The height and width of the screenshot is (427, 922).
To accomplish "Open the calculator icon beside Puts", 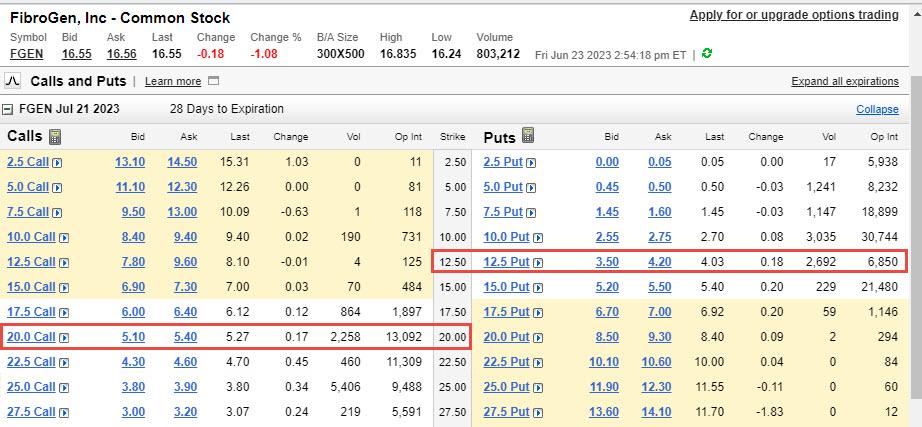I will coord(528,136).
